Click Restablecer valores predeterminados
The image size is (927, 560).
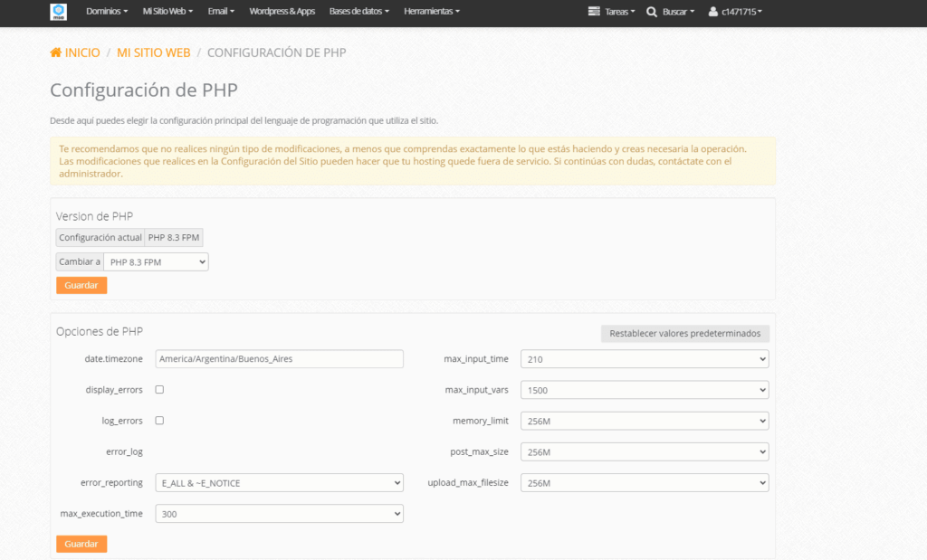pos(684,333)
